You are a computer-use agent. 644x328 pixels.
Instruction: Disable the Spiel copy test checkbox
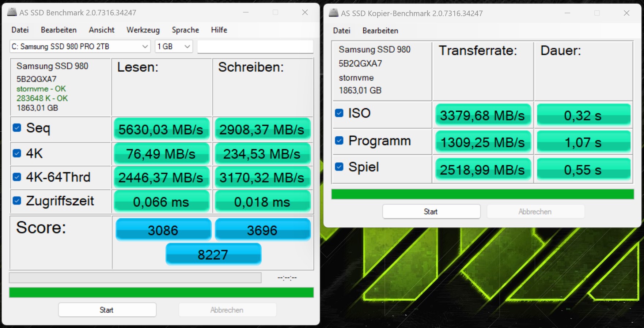(x=339, y=167)
